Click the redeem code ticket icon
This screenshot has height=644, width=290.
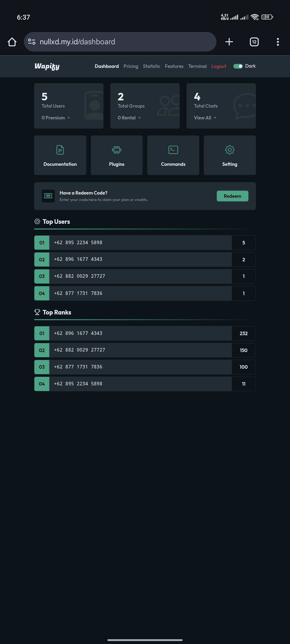48,196
